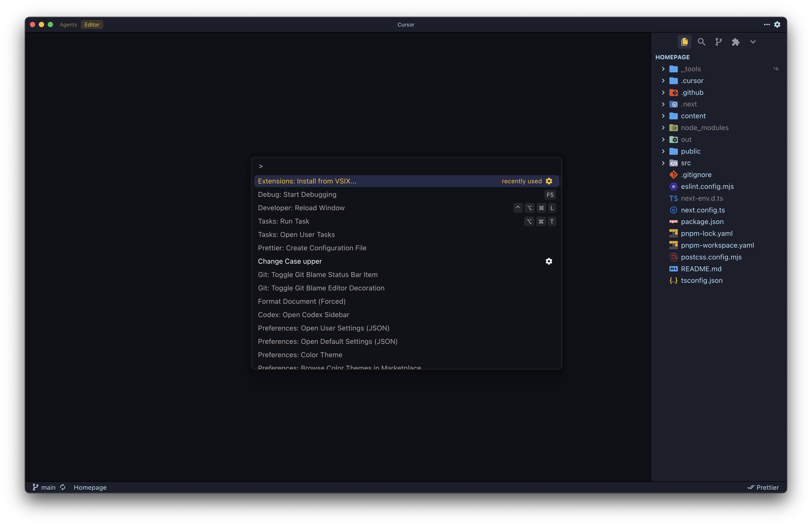The height and width of the screenshot is (526, 812).
Task: Click the sync/refresh icon in status bar
Action: (62, 487)
